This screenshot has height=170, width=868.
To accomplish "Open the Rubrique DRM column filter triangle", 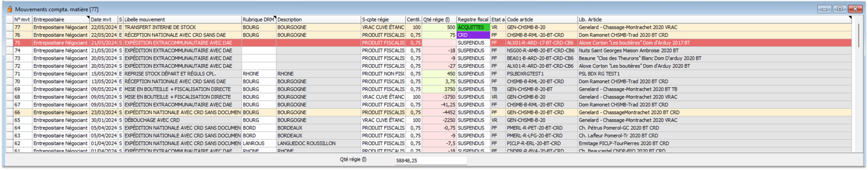I will click(275, 18).
